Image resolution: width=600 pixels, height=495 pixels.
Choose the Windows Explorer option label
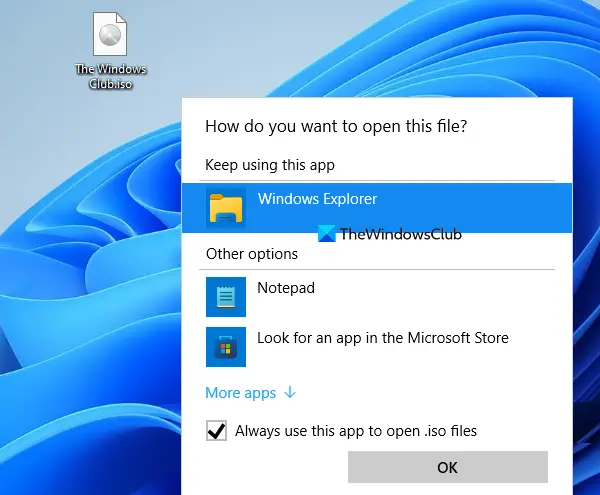click(x=317, y=199)
